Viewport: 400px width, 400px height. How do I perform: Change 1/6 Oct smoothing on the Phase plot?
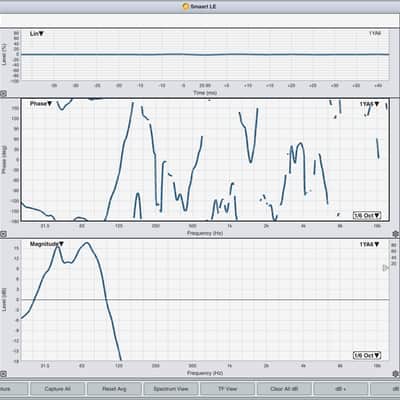click(x=367, y=215)
